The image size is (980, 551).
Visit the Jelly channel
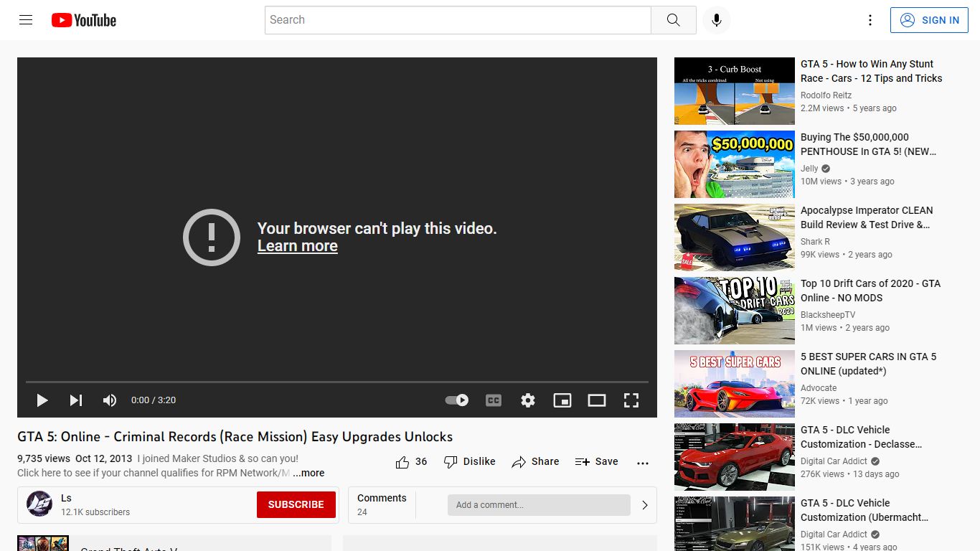click(x=809, y=169)
